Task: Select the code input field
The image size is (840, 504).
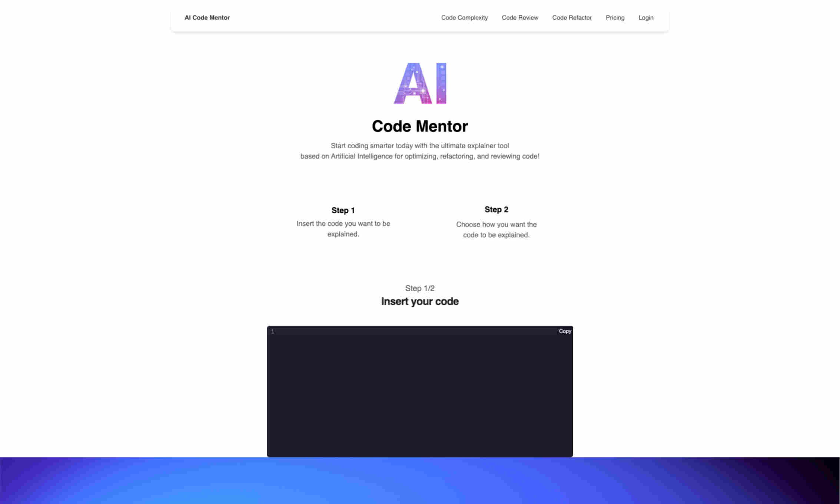Action: click(x=420, y=390)
